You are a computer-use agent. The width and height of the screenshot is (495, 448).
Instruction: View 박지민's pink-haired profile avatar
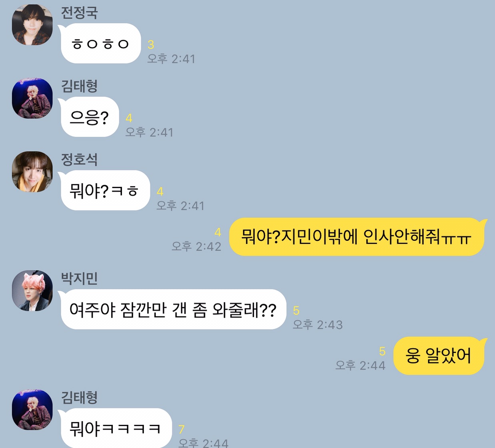[x=32, y=290]
